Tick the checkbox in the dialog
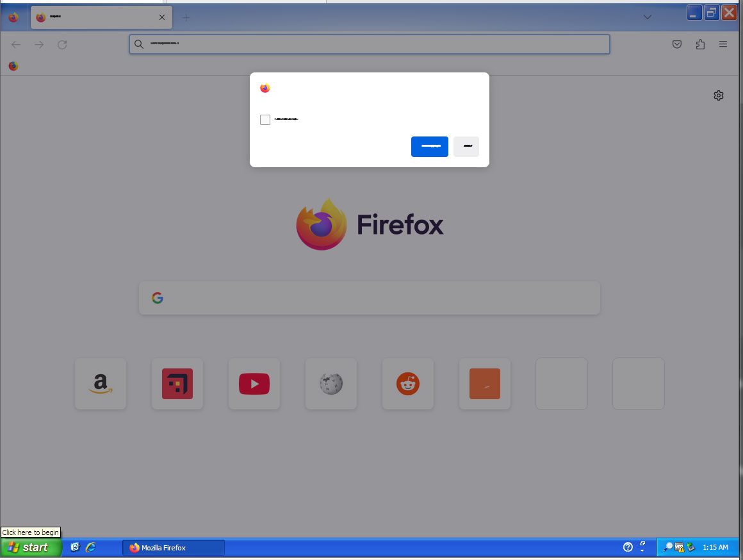 point(265,120)
